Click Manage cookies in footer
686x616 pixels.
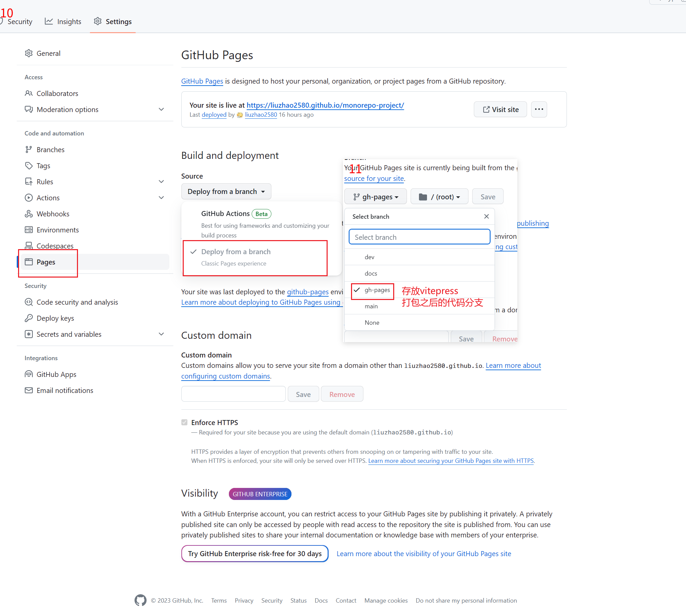coord(385,600)
